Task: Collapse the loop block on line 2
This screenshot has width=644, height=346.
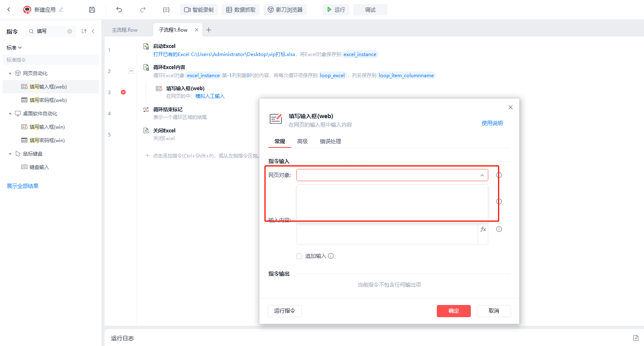Action: 131,71
